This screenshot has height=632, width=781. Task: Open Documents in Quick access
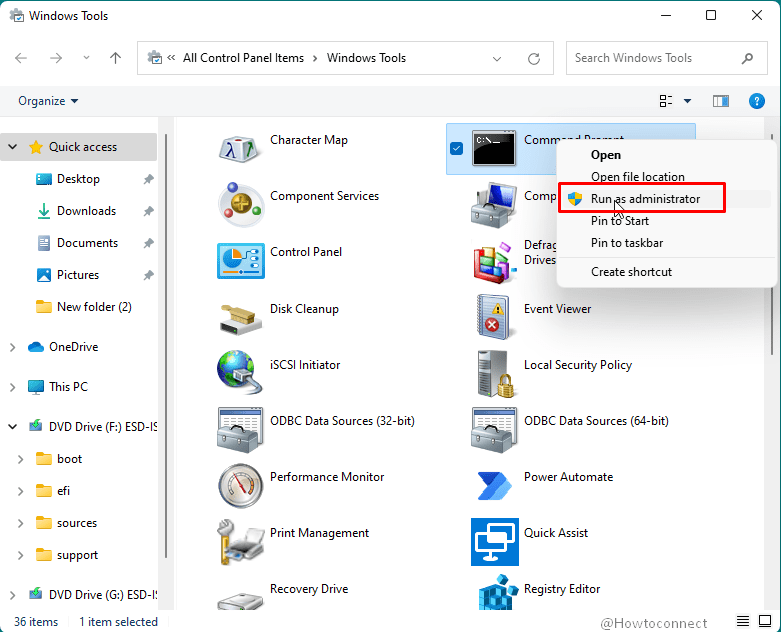(x=87, y=243)
